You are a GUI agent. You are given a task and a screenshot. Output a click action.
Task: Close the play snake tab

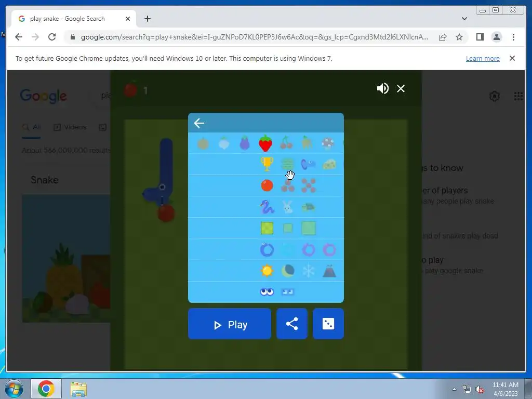tap(128, 19)
